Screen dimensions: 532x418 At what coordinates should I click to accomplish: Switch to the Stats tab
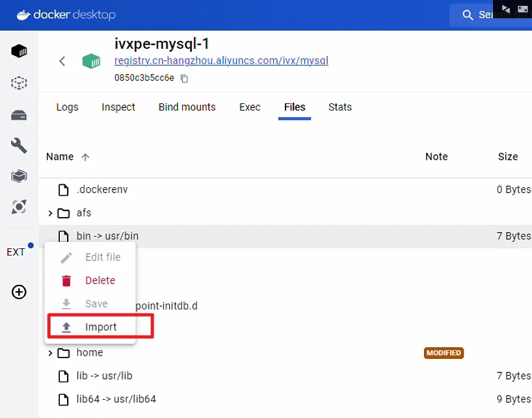[340, 107]
